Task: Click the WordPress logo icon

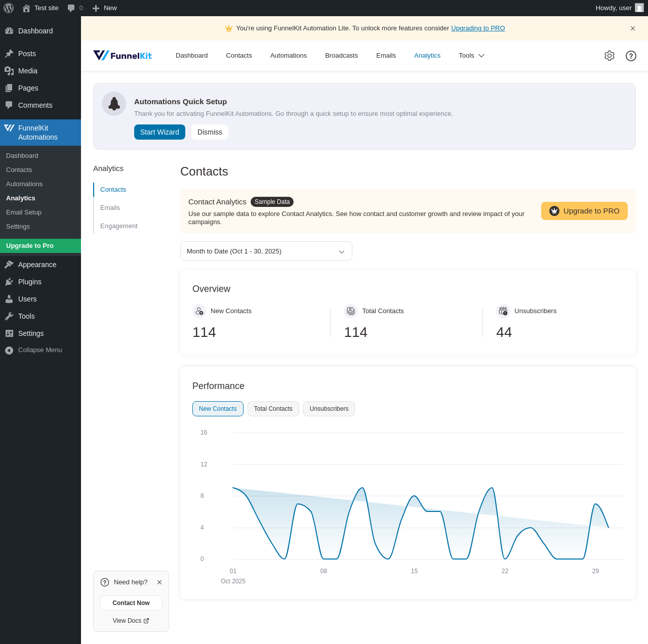Action: pyautogui.click(x=9, y=8)
